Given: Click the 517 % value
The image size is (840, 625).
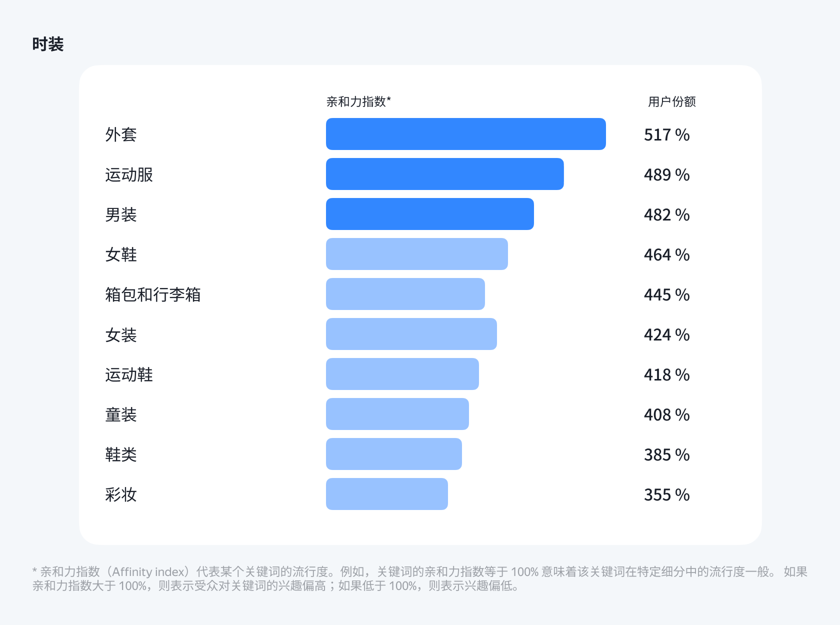Looking at the screenshot, I should (666, 134).
